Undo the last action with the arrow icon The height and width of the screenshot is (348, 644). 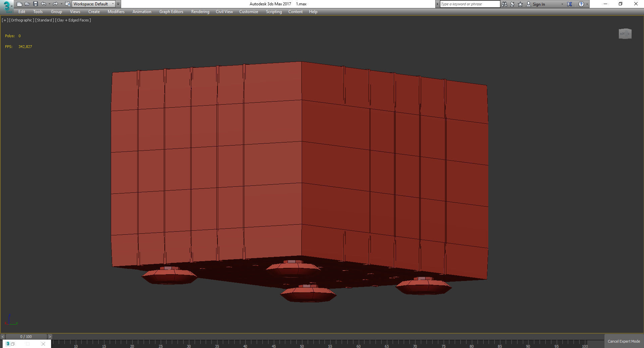(x=44, y=4)
